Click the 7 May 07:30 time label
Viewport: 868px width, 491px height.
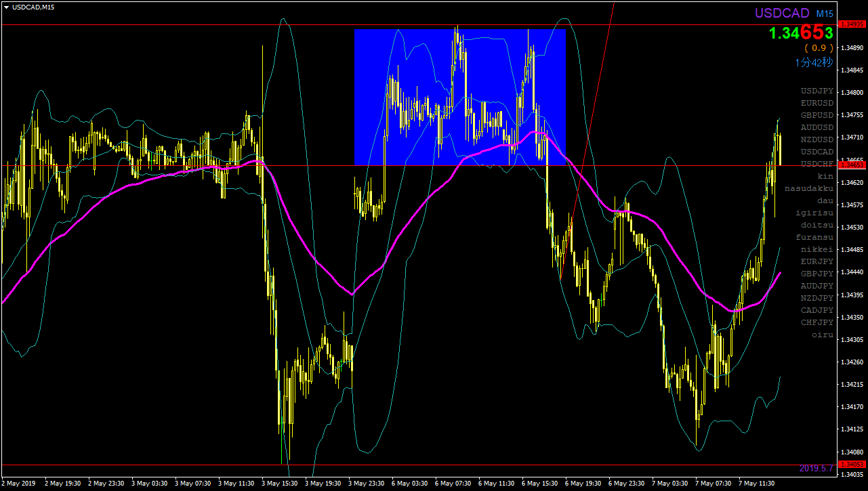[x=714, y=484]
